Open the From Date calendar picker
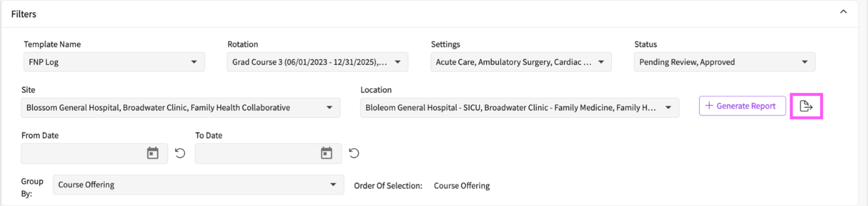Screen dimensions: 868x206 [153, 153]
